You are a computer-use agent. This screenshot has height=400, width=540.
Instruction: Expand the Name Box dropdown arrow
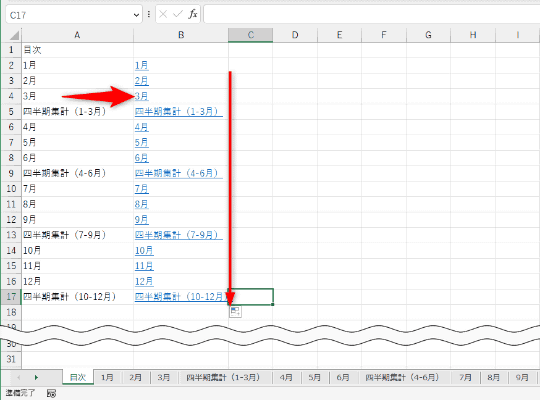136,15
